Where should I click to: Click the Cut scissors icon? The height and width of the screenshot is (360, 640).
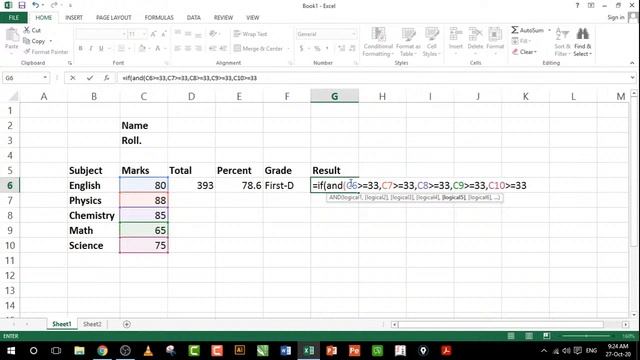coord(27,30)
